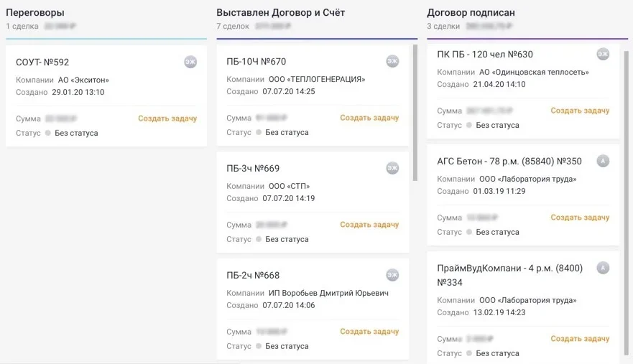The width and height of the screenshot is (633, 364).
Task: Click status dot on СОУТ-№592 card
Action: pos(48,133)
